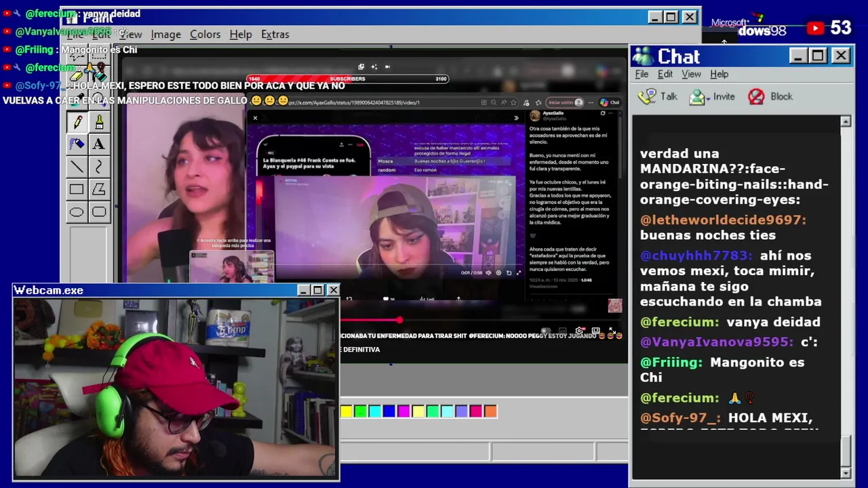868x488 pixels.
Task: Click the Chat window title butterfly icon
Action: point(643,56)
